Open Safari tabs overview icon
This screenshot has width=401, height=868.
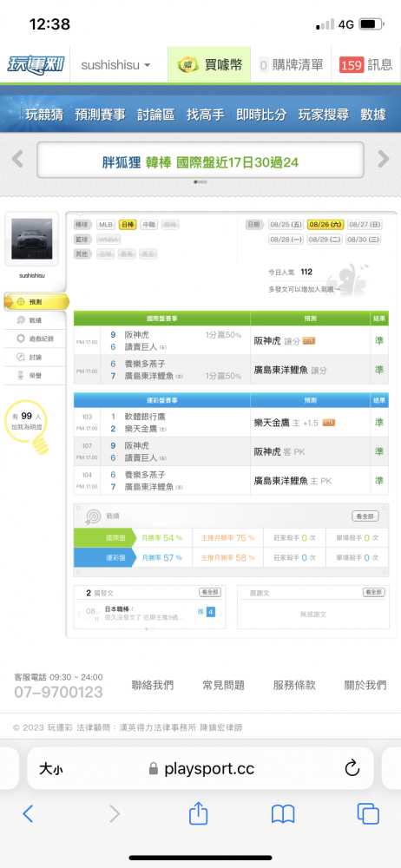click(368, 813)
